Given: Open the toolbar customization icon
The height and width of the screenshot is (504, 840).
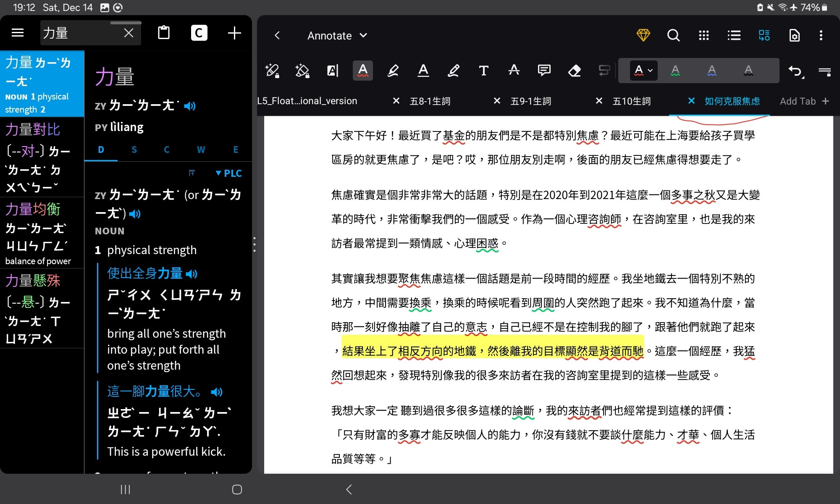Looking at the screenshot, I should point(825,71).
